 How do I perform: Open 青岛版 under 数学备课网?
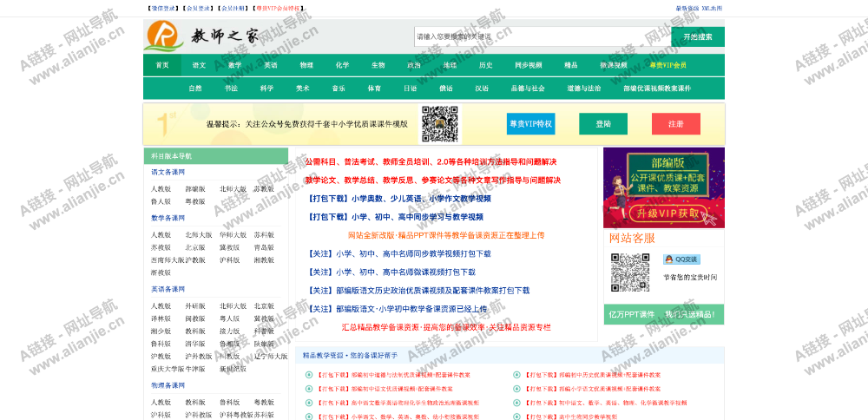264,247
